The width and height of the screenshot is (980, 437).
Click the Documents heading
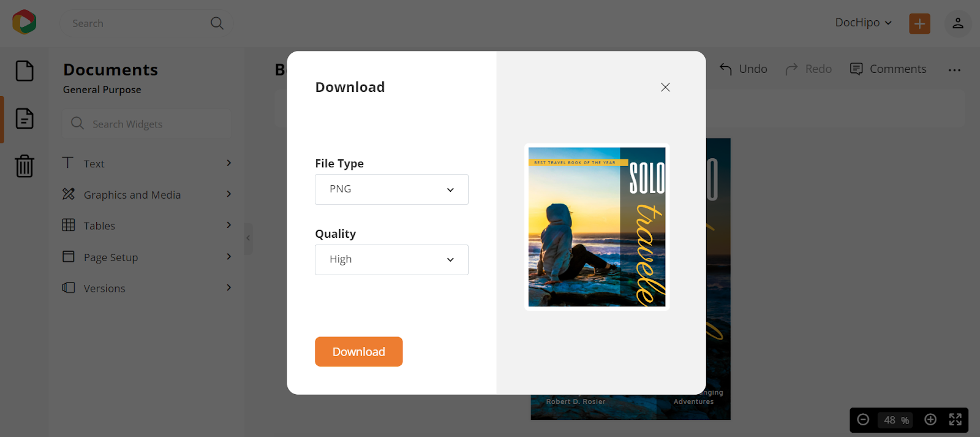tap(111, 70)
